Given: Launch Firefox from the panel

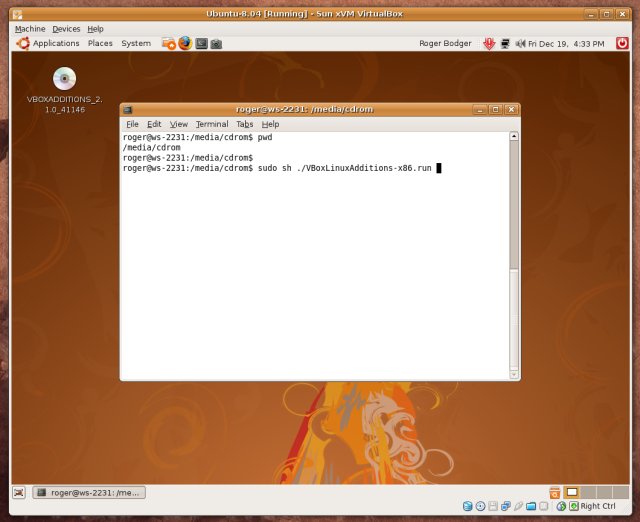Looking at the screenshot, I should tap(185, 43).
